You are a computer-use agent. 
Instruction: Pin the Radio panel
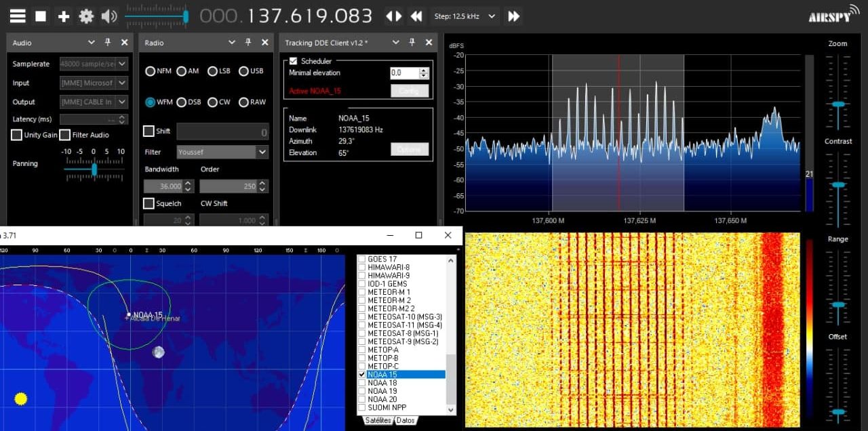click(248, 42)
